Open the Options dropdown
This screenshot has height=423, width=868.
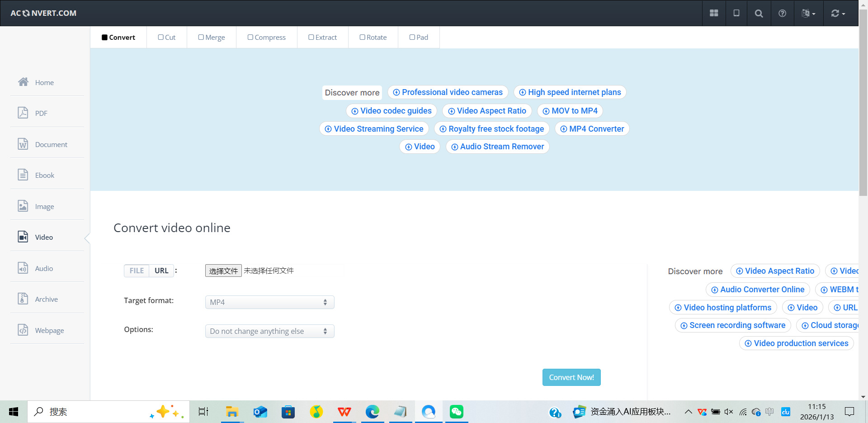pyautogui.click(x=269, y=331)
